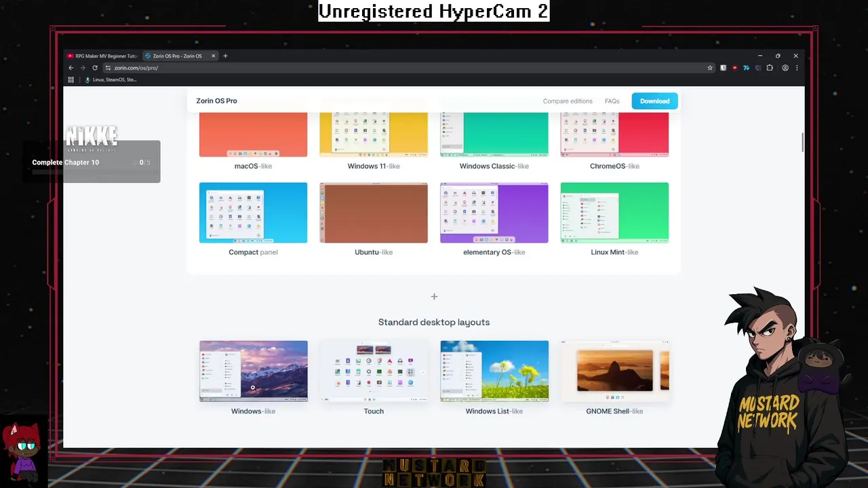868x488 pixels.
Task: Select the Windows List-like layout thumbnail
Action: (x=494, y=371)
